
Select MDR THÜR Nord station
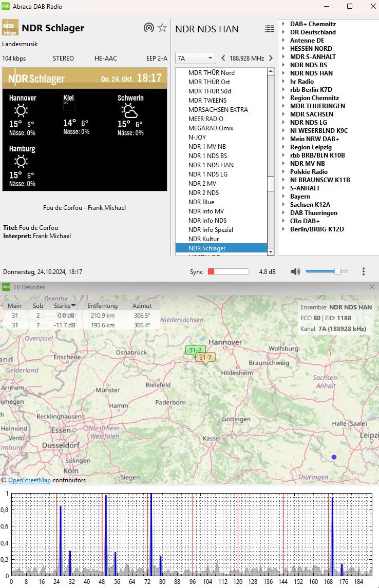tap(221, 73)
